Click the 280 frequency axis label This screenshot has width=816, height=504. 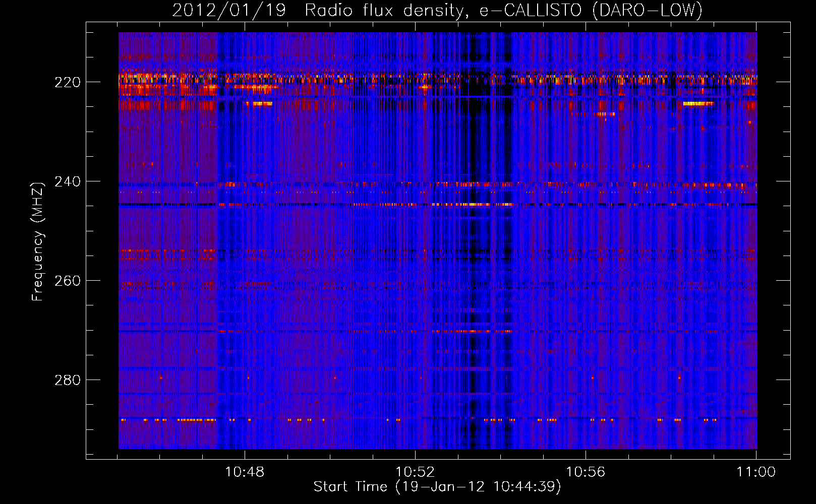point(67,380)
